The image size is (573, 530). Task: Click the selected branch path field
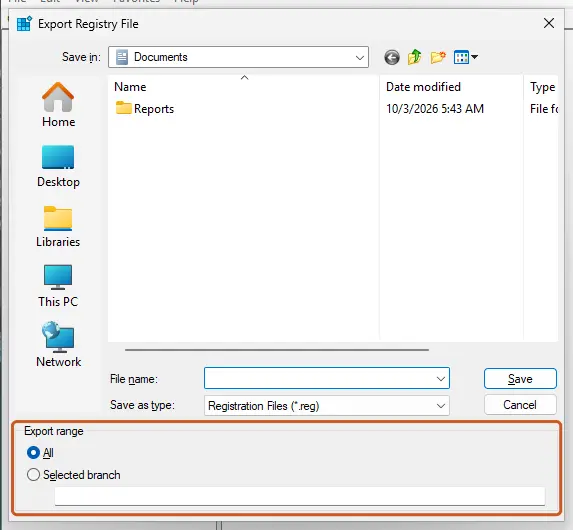[300, 496]
